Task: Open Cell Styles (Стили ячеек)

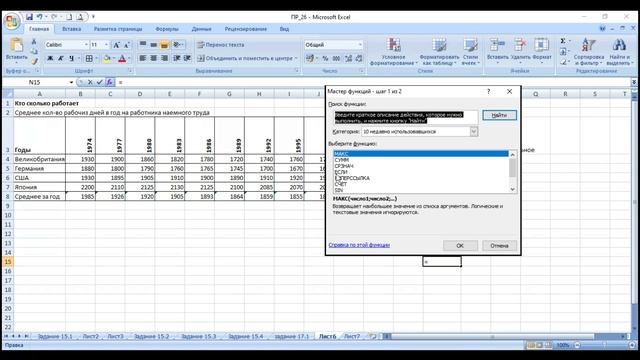Action: click(470, 51)
